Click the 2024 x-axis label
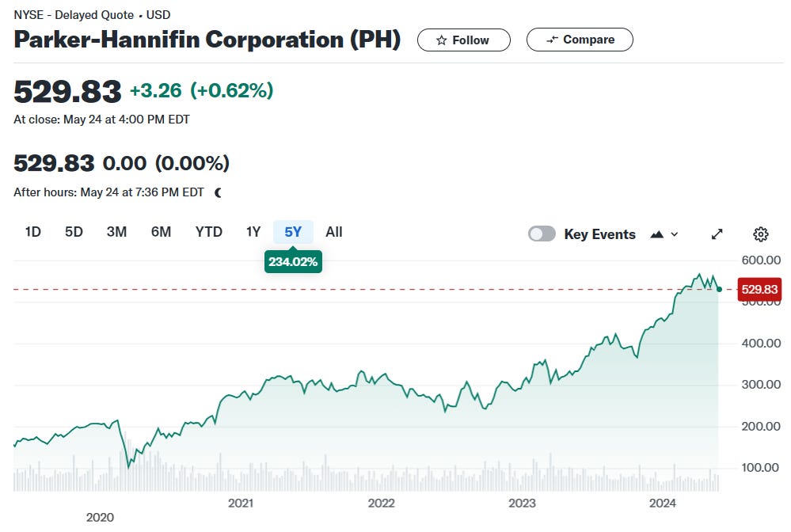Image resolution: width=791 pixels, height=532 pixels. tap(663, 503)
